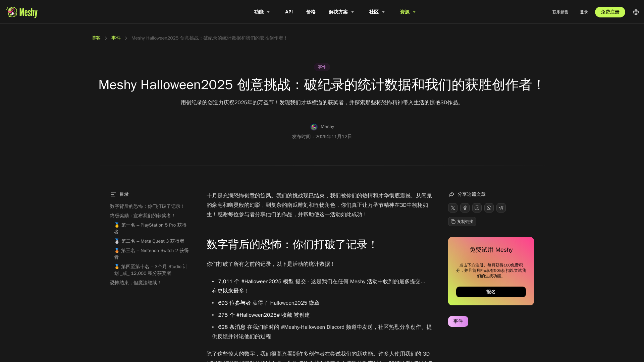Share article on Facebook
644x362 pixels.
point(465,208)
